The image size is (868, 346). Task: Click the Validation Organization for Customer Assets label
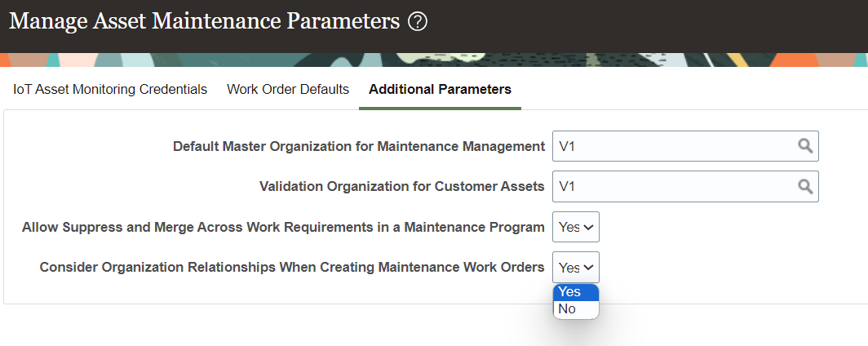[x=401, y=186]
